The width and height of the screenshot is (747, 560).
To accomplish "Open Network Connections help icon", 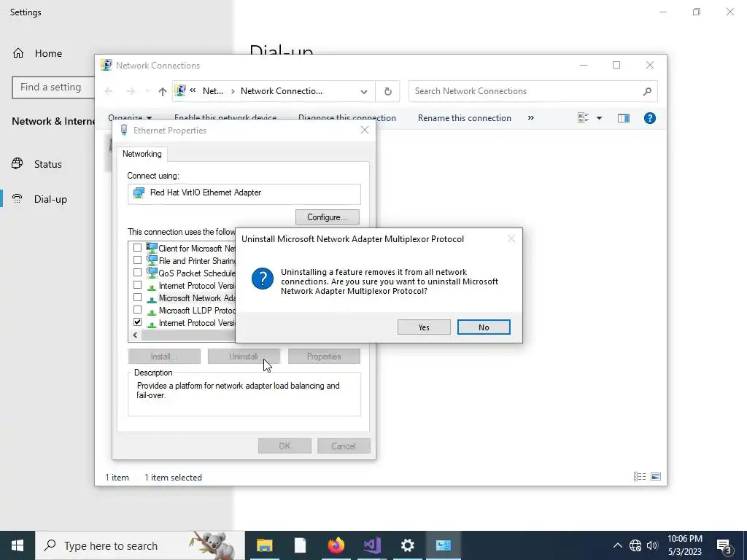I will [649, 118].
